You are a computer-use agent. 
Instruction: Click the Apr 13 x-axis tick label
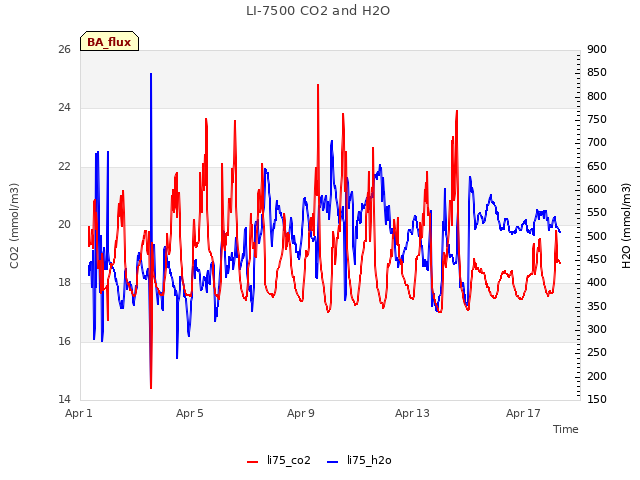pyautogui.click(x=412, y=413)
